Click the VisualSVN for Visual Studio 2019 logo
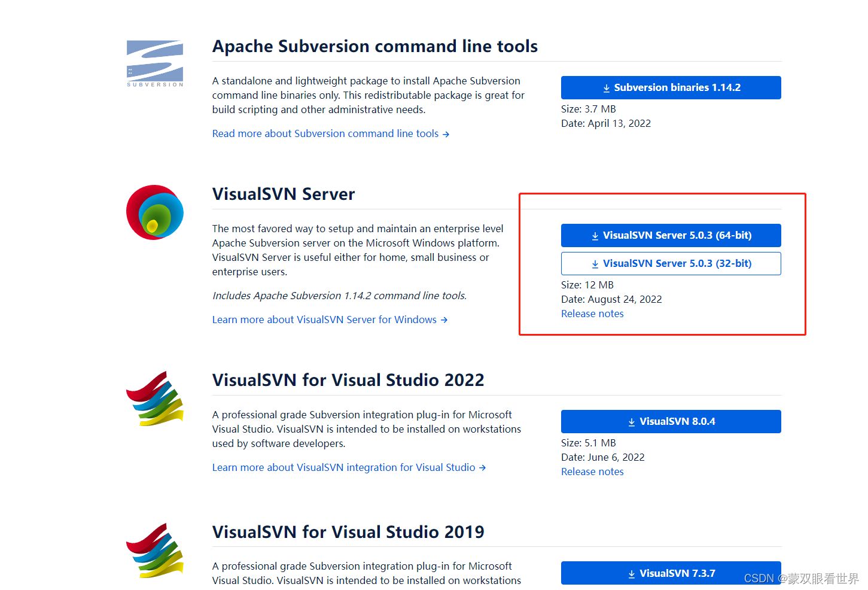 (x=155, y=551)
